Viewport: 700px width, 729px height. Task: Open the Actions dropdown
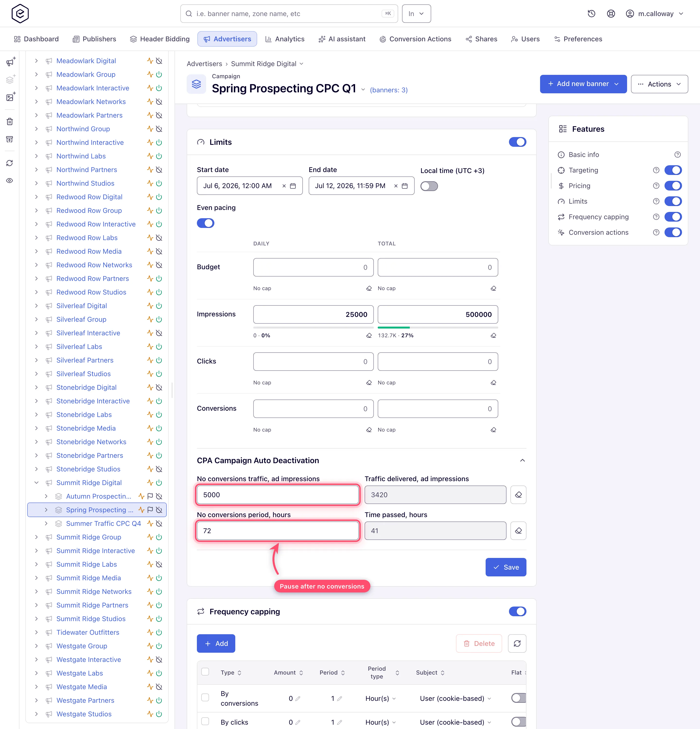point(659,84)
